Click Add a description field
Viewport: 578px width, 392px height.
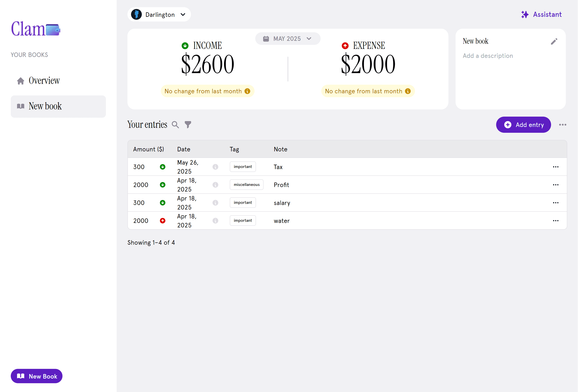tap(488, 56)
